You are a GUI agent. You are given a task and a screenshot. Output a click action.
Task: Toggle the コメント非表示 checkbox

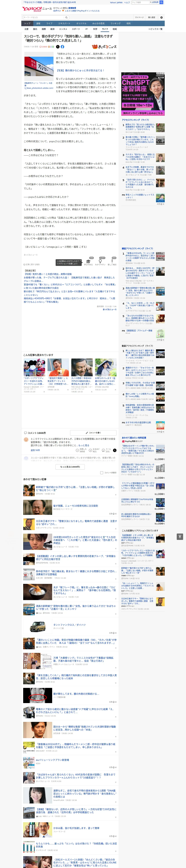click(x=102, y=473)
